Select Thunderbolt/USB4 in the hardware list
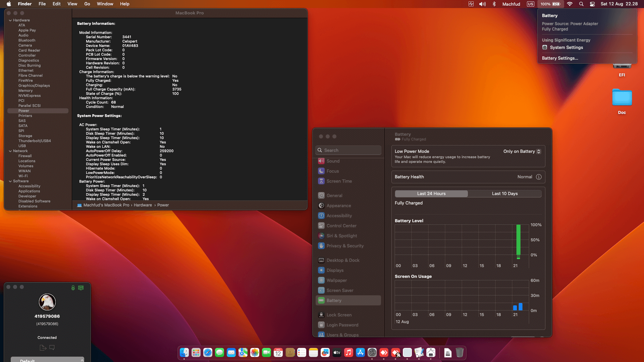Viewport: 644px width, 362px height. click(35, 141)
